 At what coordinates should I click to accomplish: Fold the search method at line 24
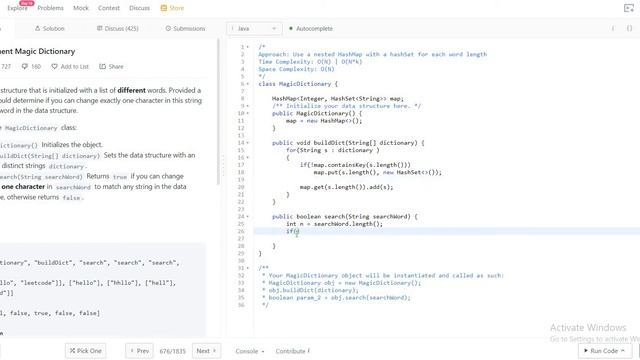tap(248, 216)
